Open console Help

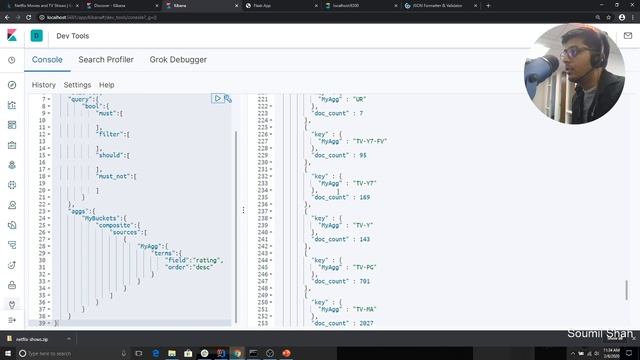(107, 85)
